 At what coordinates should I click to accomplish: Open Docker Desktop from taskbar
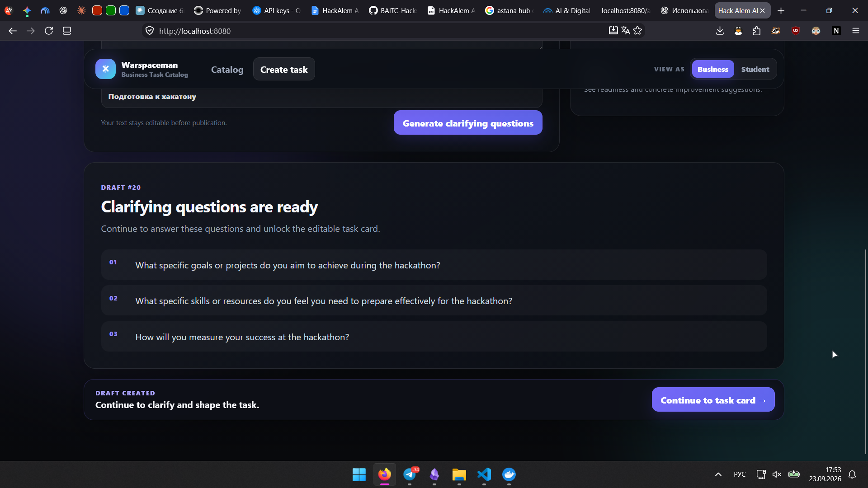[509, 474]
